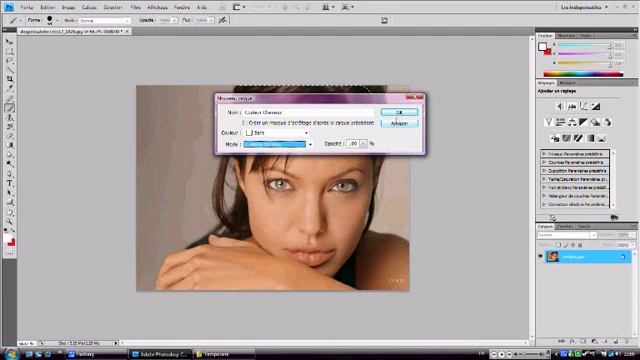This screenshot has height=360, width=640.
Task: Open the Image menu
Action: [68, 7]
